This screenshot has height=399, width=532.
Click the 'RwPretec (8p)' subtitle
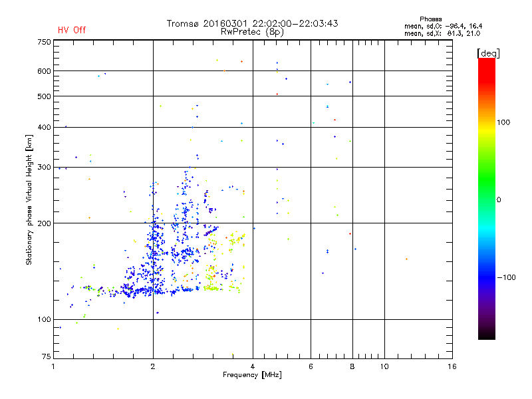(252, 32)
